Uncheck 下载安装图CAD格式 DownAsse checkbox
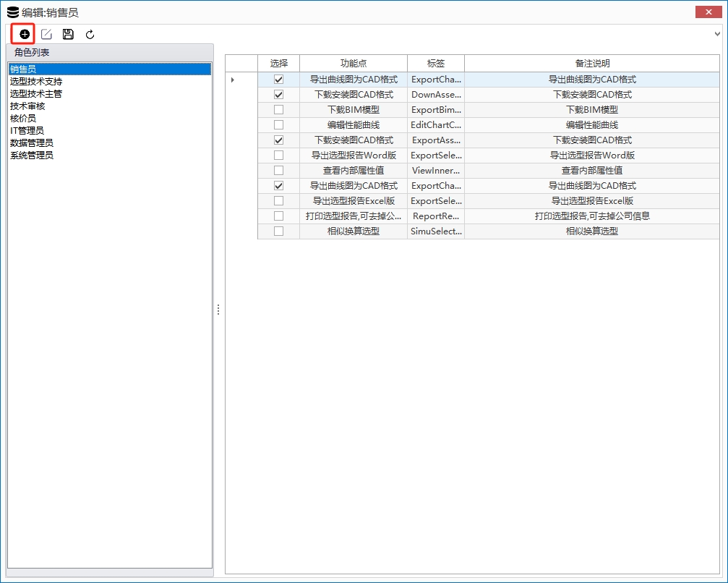The height and width of the screenshot is (583, 728). click(278, 95)
